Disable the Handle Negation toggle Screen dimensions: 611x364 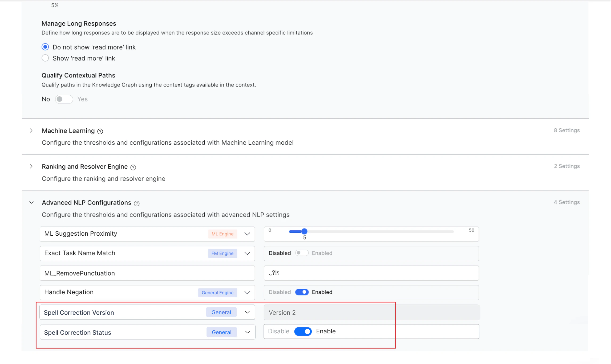tap(301, 292)
